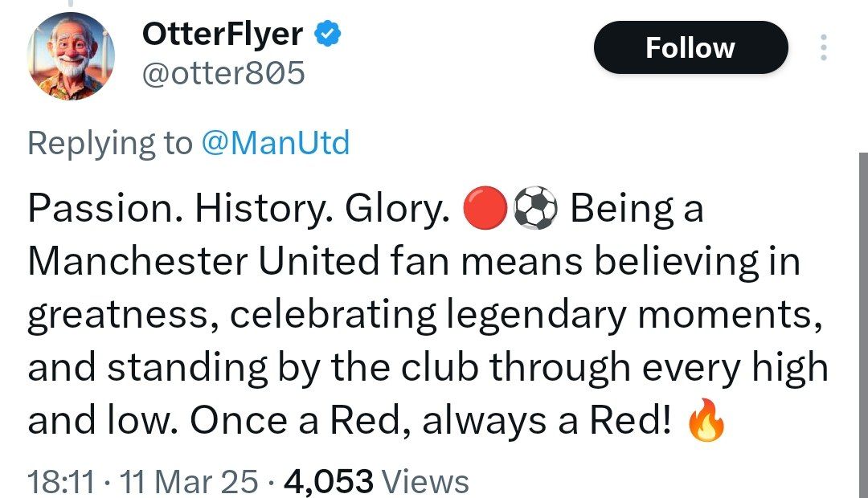Click the soccer ball emoji

point(536,208)
